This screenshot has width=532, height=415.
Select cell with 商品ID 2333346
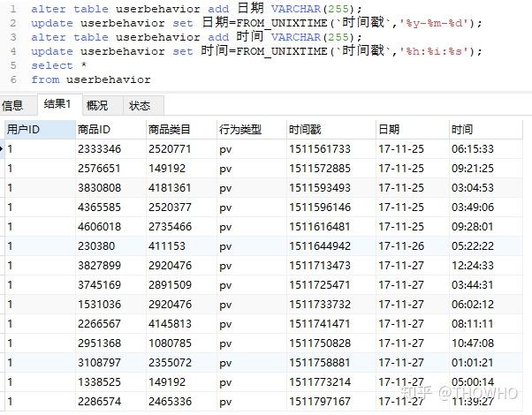(100, 149)
